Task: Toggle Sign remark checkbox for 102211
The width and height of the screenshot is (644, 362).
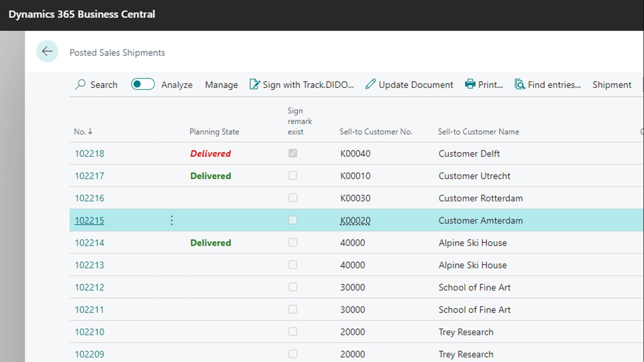Action: pos(293,309)
